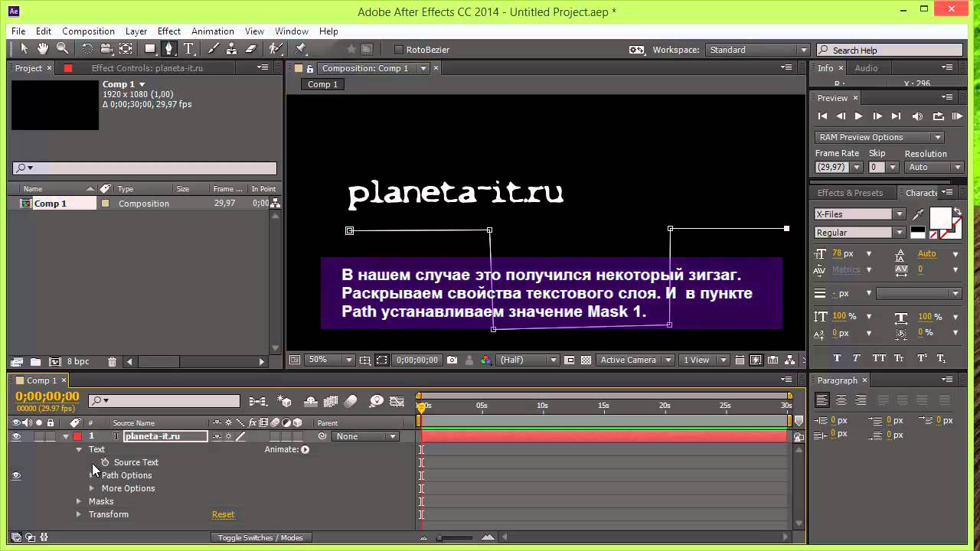Click the Source Text stopwatch icon
Image resolution: width=980 pixels, height=551 pixels.
coord(105,462)
